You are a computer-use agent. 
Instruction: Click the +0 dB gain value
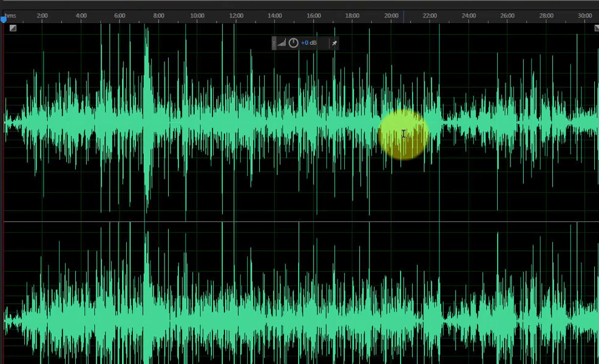pyautogui.click(x=309, y=43)
